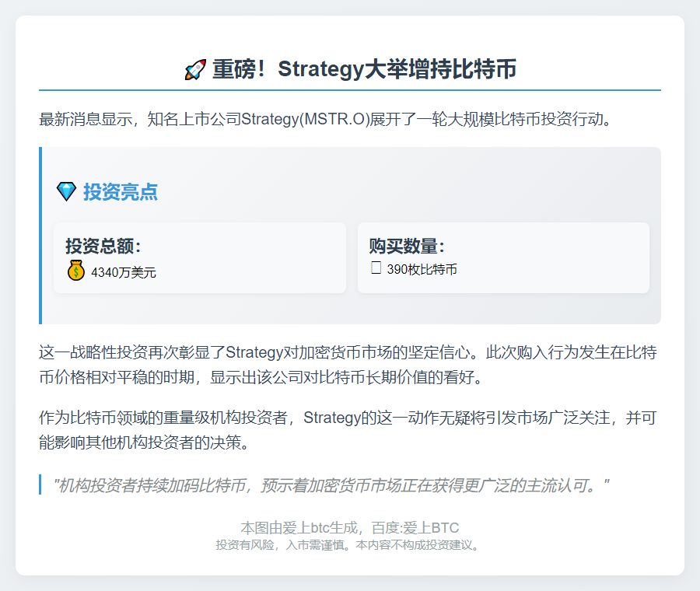Screen dimensions: 700x591
Task: Click the rocket emoji in the headline
Action: coord(195,70)
